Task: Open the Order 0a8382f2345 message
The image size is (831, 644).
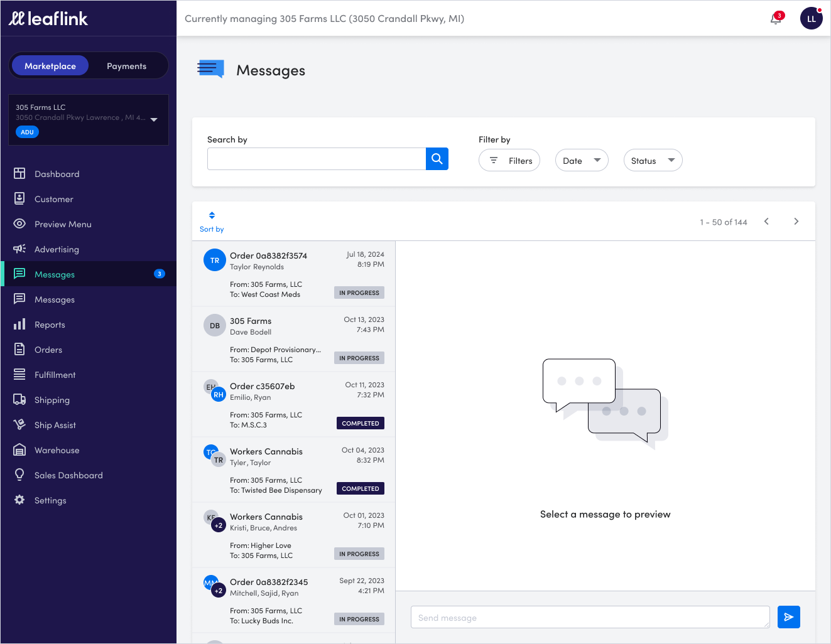Action: click(x=294, y=600)
